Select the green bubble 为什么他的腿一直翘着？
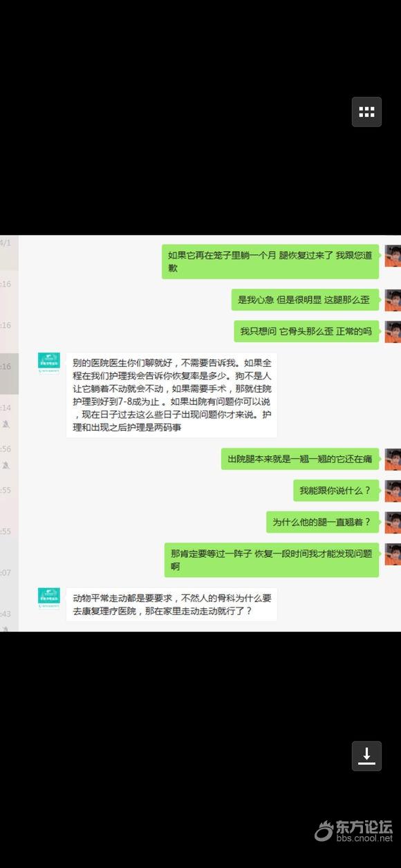 [323, 522]
